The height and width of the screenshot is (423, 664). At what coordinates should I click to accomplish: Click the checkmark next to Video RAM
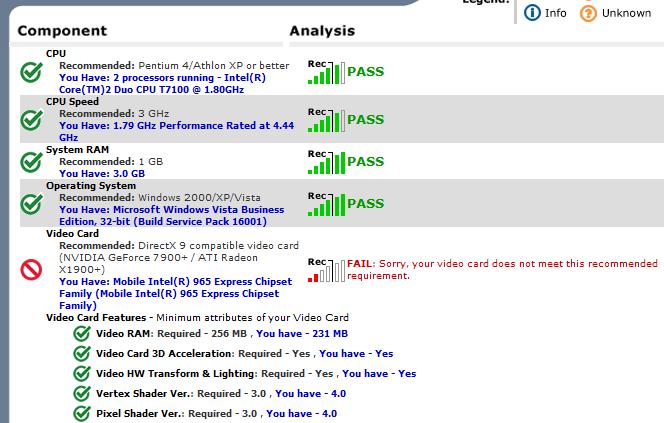pyautogui.click(x=82, y=334)
